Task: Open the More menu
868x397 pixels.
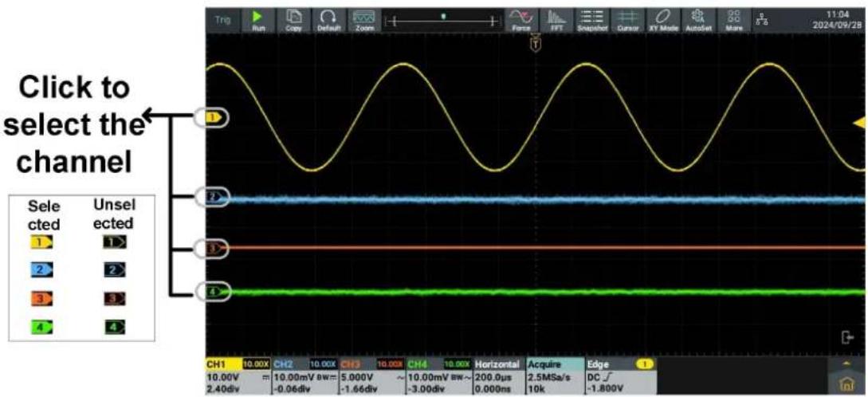Action: (733, 21)
